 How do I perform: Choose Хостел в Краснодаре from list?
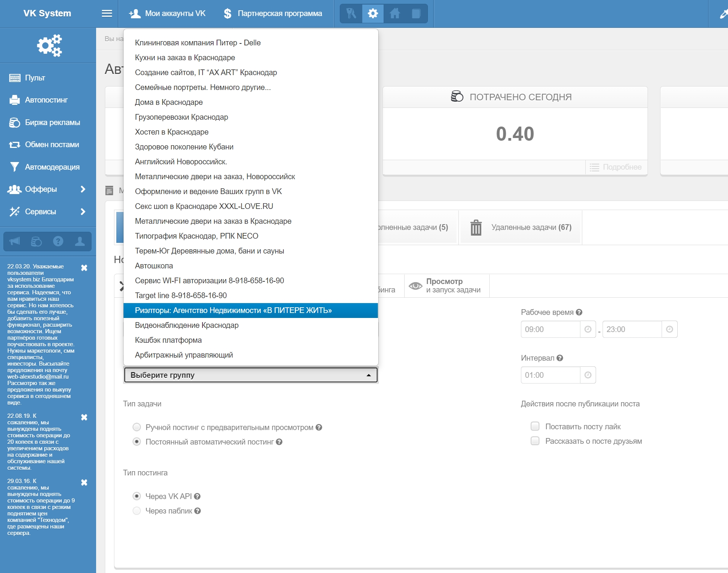(251, 132)
